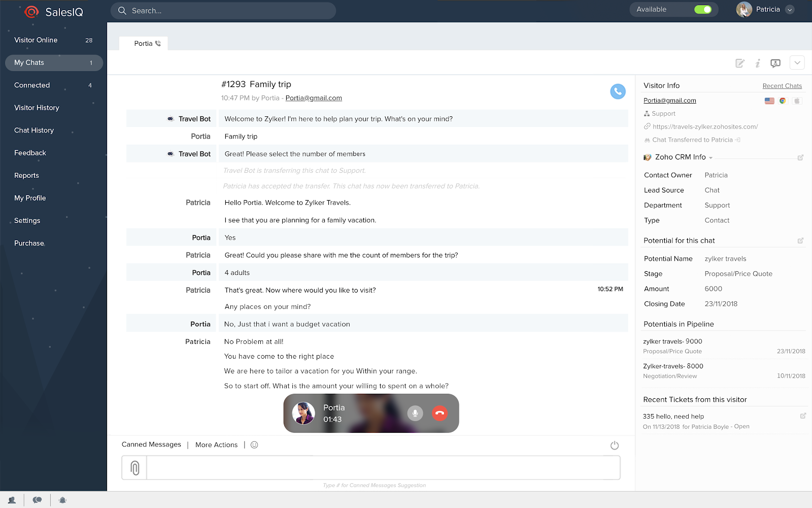Click the Search field in the top bar
This screenshot has width=812, height=508.
223,11
